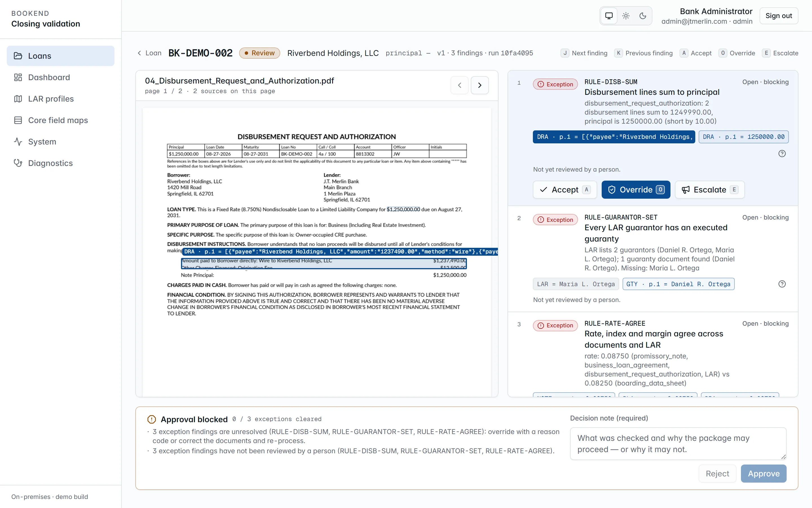Screen dimensions: 812x508
Task: Click the System activity icon
Action: (18, 142)
